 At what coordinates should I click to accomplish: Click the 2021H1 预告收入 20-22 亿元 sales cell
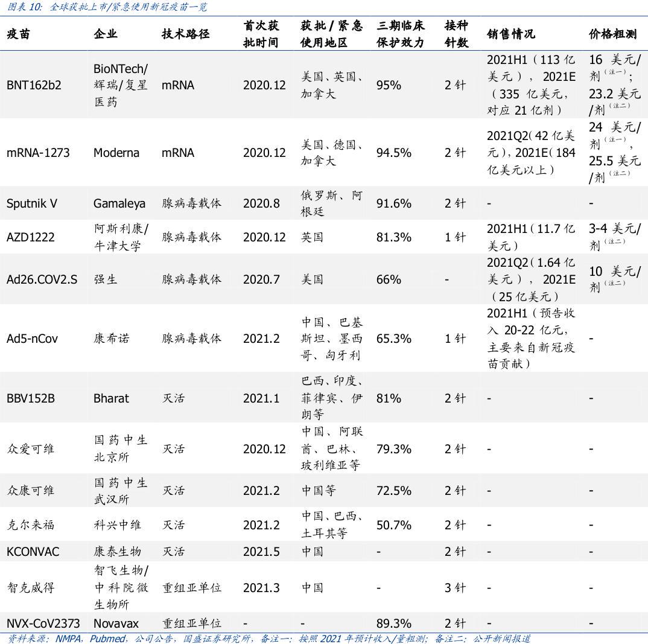pyautogui.click(x=530, y=339)
